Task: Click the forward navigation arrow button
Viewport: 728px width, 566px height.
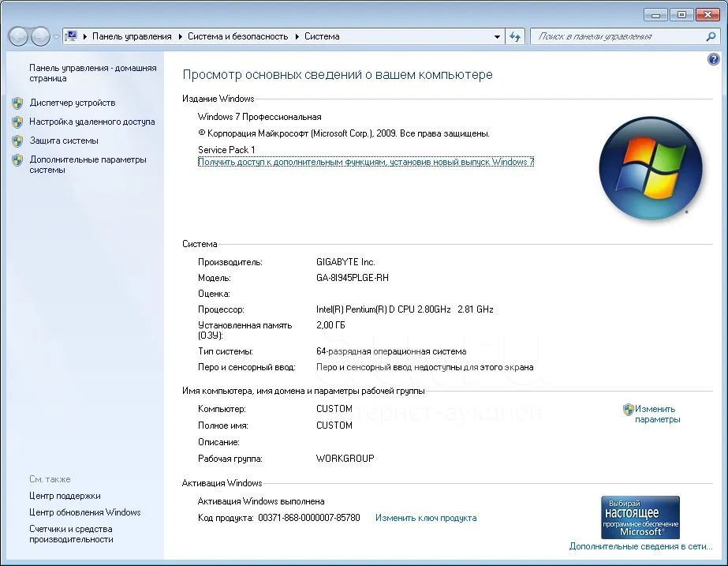Action: pyautogui.click(x=40, y=36)
